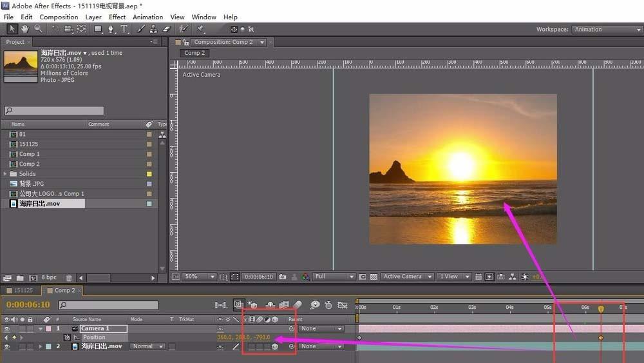644x363 pixels.
Task: Open the 50% magnification dropdown
Action: coord(201,277)
